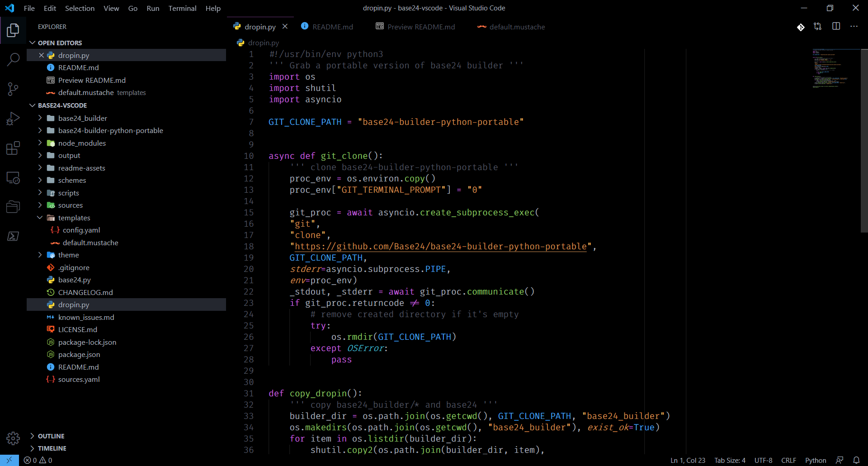Open notifications bell in status bar
This screenshot has width=868, height=466.
click(x=856, y=460)
